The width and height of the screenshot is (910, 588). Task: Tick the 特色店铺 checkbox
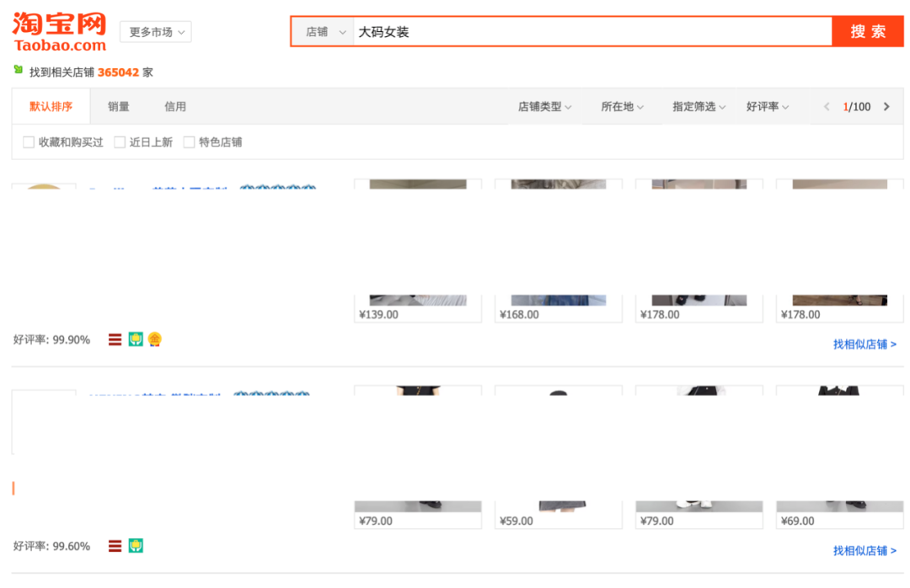190,142
